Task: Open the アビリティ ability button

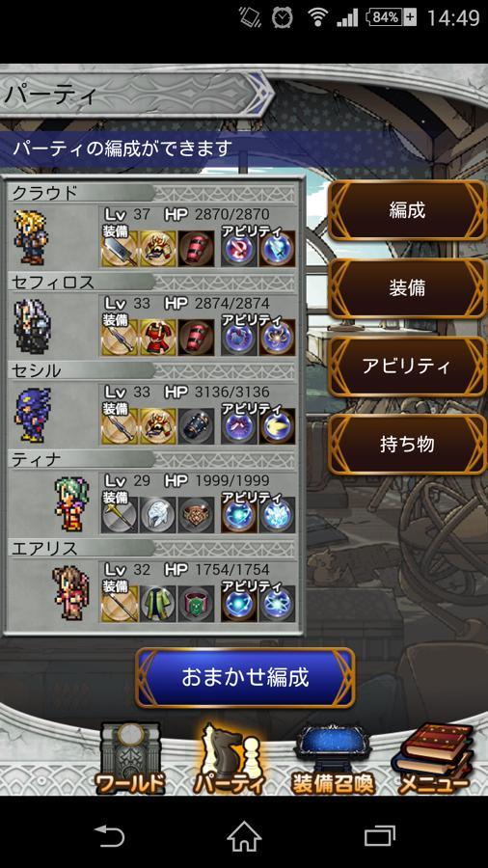Action: click(x=407, y=366)
